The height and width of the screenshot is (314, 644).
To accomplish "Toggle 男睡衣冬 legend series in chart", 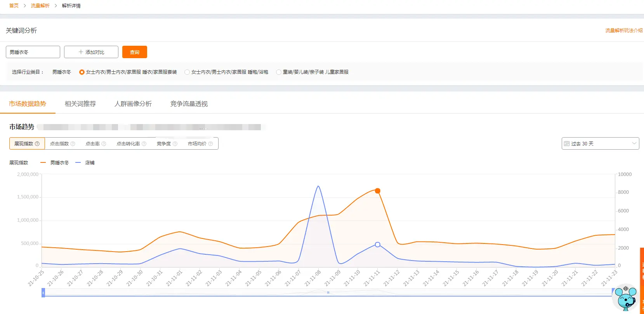I will pos(55,163).
